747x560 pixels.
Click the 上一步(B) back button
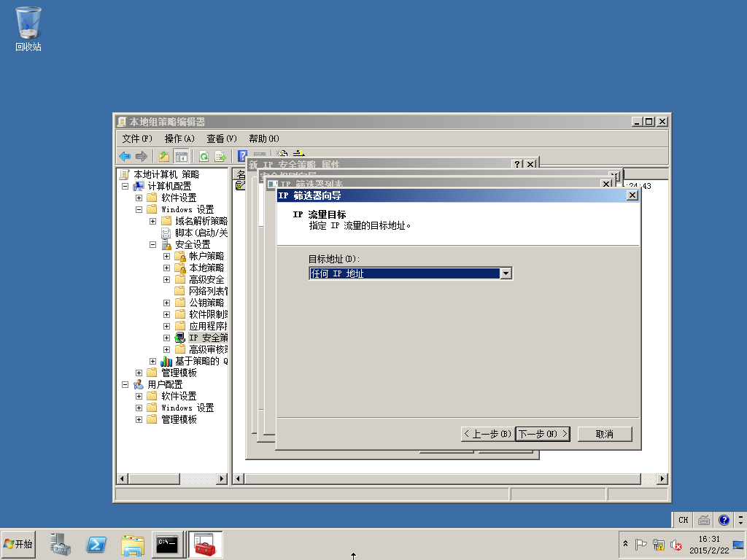pos(488,434)
